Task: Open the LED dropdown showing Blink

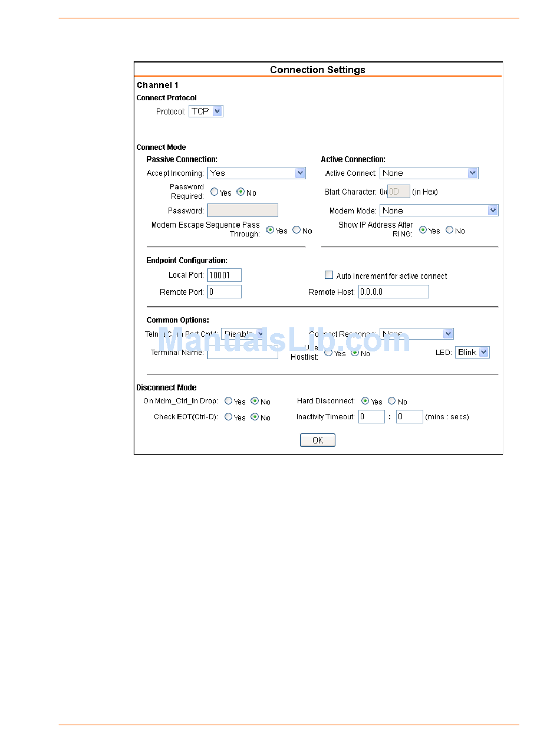Action: 472,352
